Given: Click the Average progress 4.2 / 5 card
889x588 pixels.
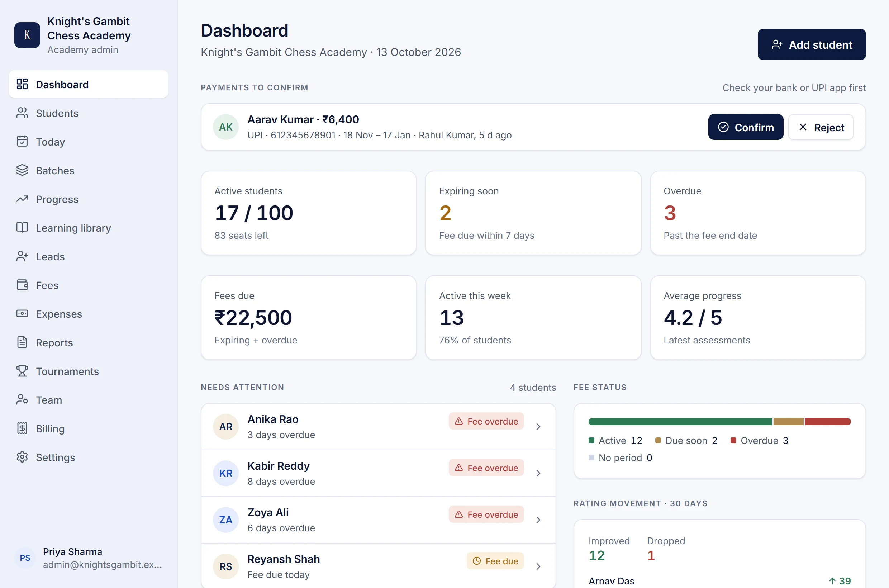Looking at the screenshot, I should click(x=758, y=318).
